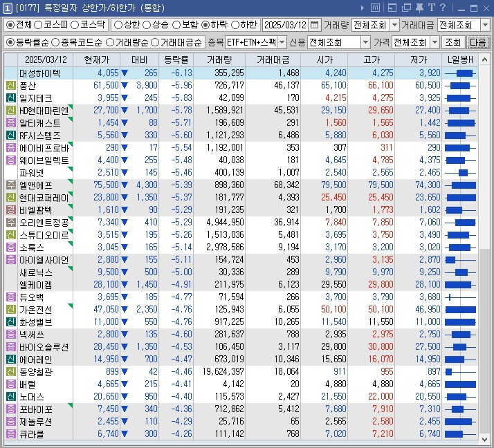Click the scrollbar down arrow
The height and width of the screenshot is (448, 494).
coord(484,439)
